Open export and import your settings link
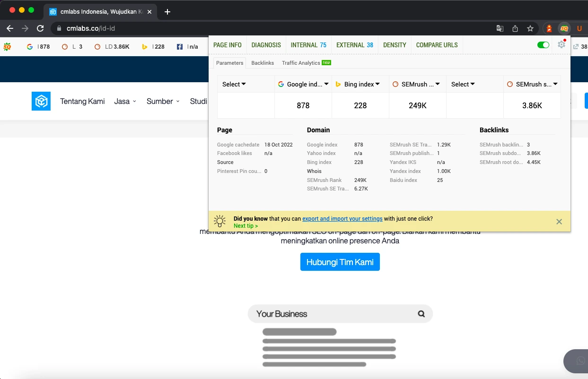This screenshot has height=379, width=588. [342, 219]
